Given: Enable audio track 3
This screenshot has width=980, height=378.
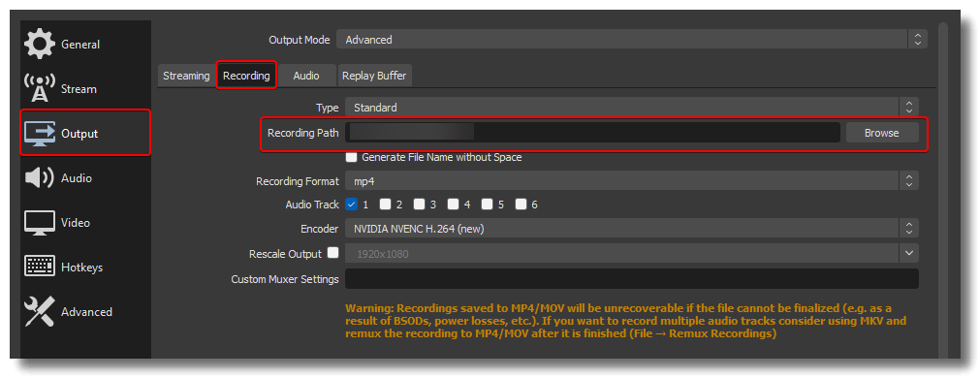Looking at the screenshot, I should (x=420, y=204).
